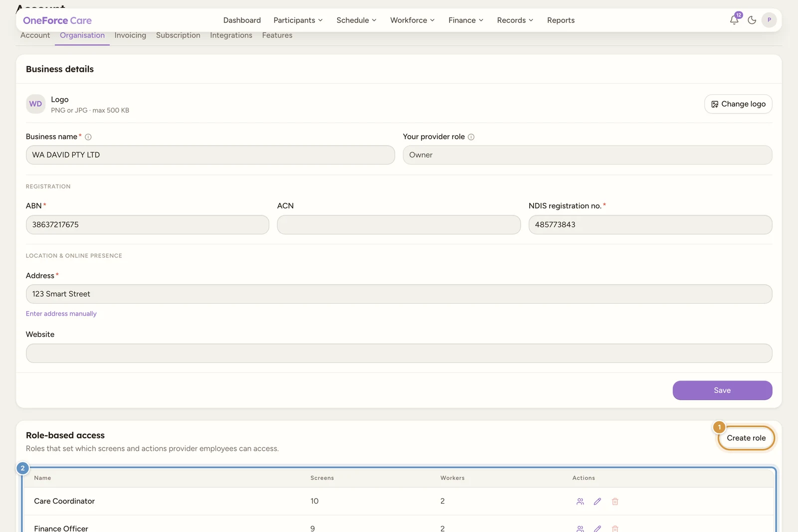Focus the Business name field
This screenshot has width=798, height=532.
click(210, 155)
